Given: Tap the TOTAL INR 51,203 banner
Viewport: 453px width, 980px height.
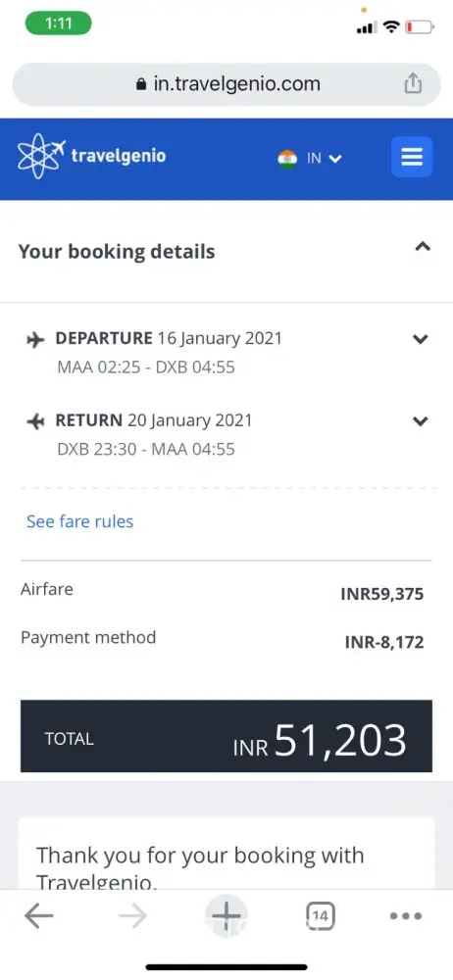Looking at the screenshot, I should (x=226, y=736).
